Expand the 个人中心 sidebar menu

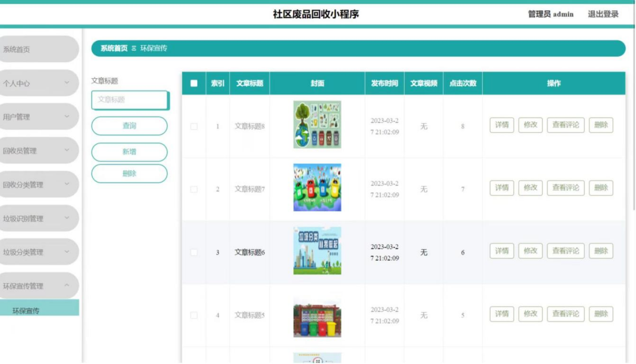coord(39,83)
